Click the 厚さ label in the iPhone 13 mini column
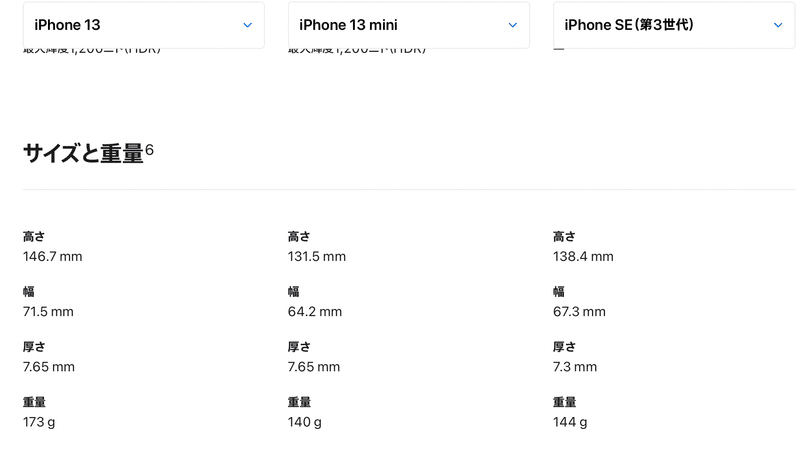 [x=299, y=347]
